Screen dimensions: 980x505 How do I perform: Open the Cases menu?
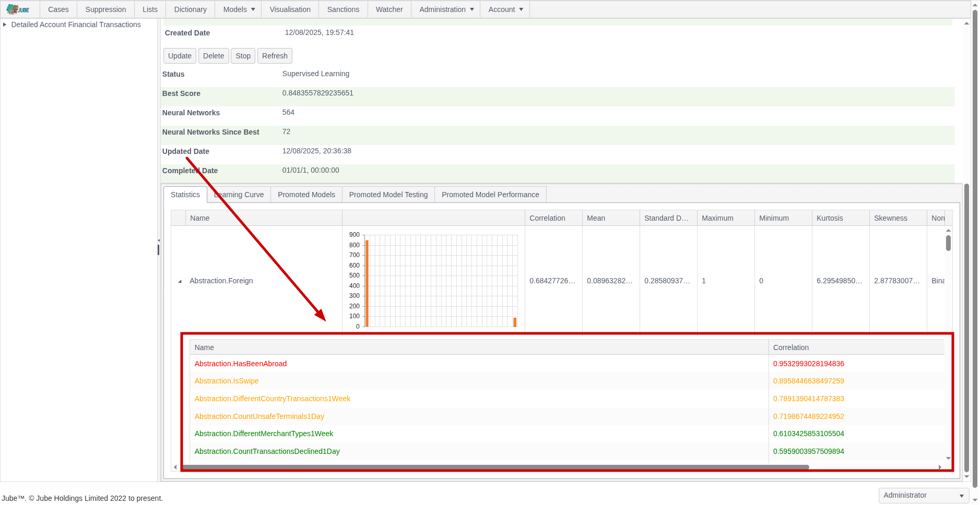tap(58, 9)
